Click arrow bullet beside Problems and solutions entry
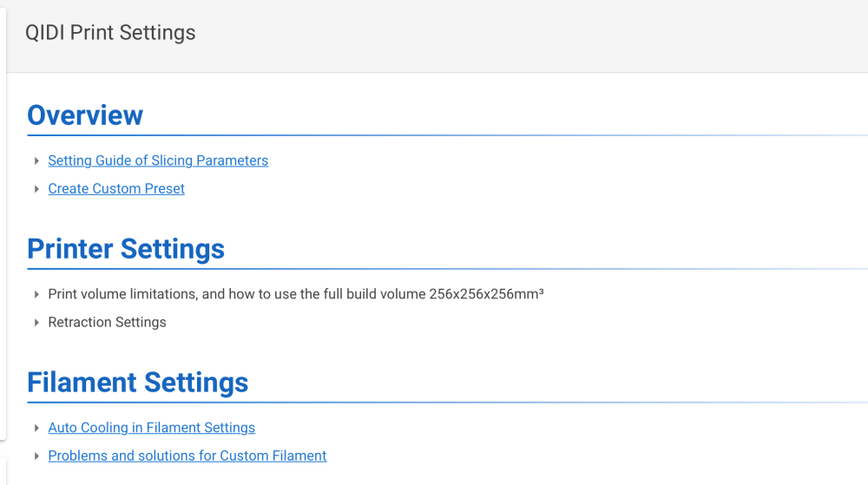Viewport: 868px width, 485px height. point(36,456)
